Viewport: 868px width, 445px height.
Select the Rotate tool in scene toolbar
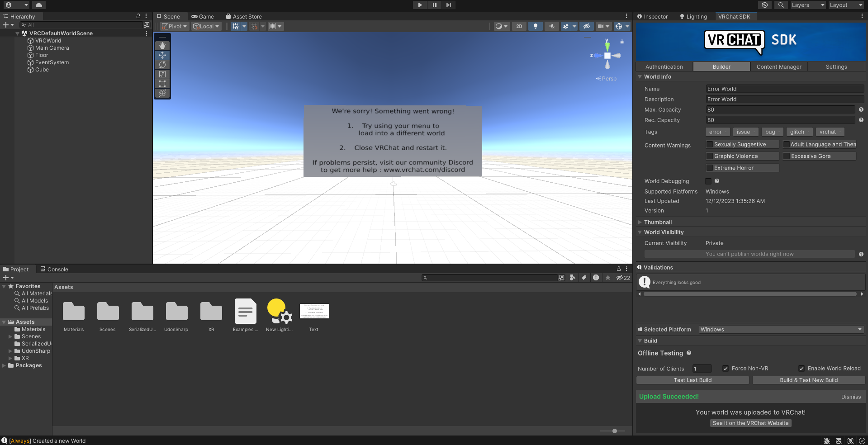(x=162, y=65)
